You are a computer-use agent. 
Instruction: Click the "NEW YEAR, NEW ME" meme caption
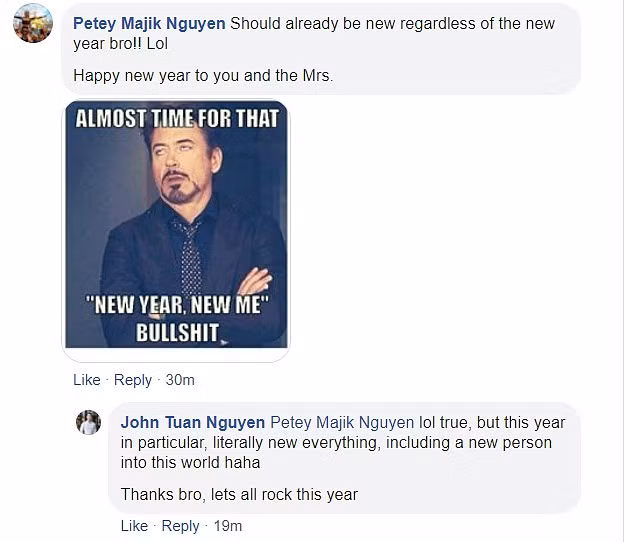tap(177, 305)
